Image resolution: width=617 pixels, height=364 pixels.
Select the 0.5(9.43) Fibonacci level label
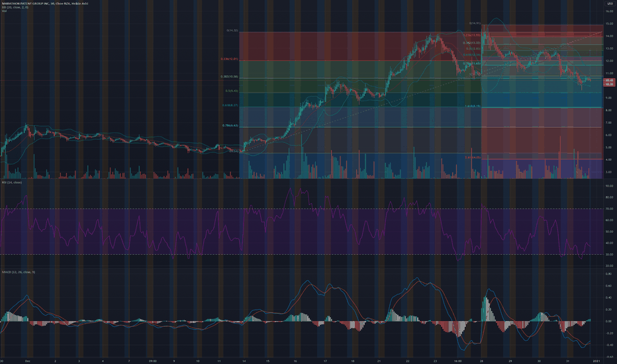(232, 91)
